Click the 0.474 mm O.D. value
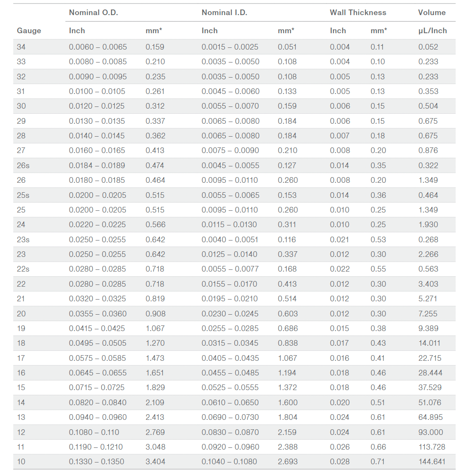476x475 pixels. [155, 166]
